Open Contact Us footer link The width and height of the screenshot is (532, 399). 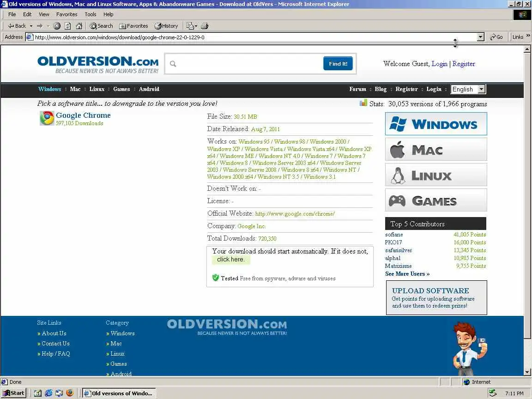55,344
